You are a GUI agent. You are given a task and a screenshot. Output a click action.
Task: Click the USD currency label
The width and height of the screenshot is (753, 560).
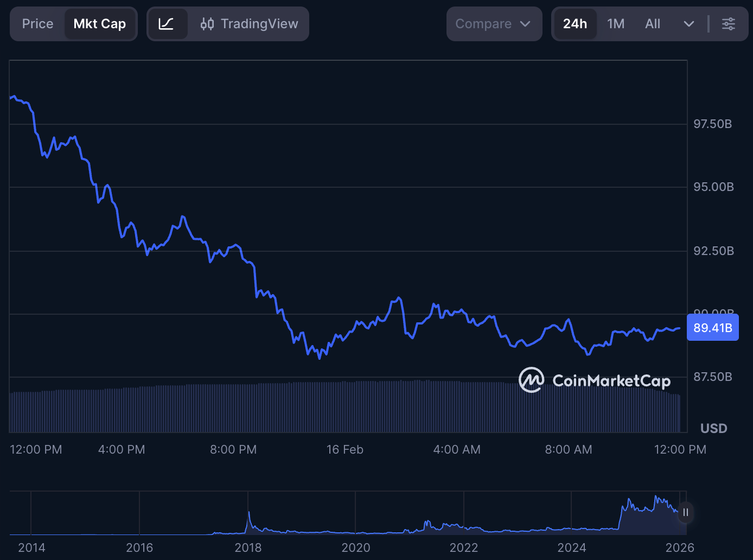click(x=713, y=428)
